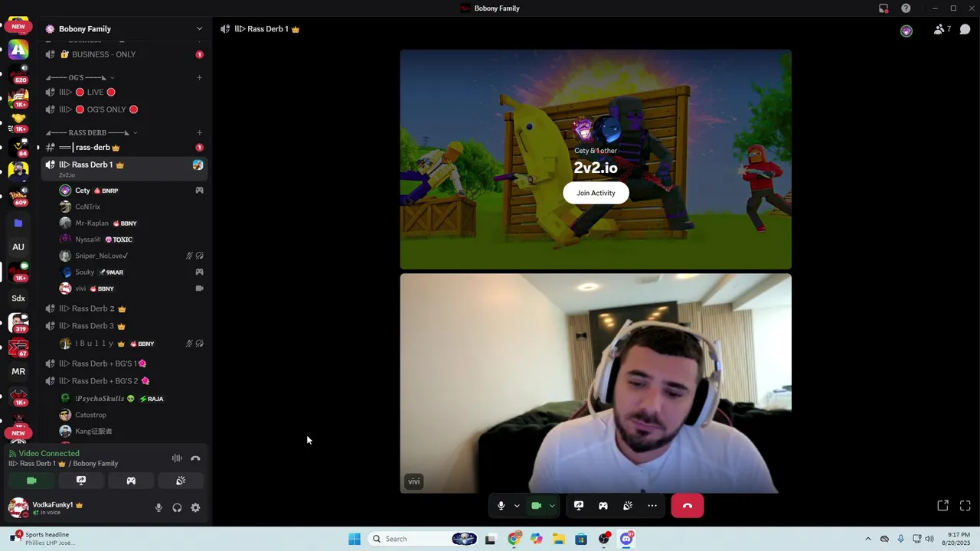
Task: Open the green A server icon
Action: pyautogui.click(x=18, y=50)
